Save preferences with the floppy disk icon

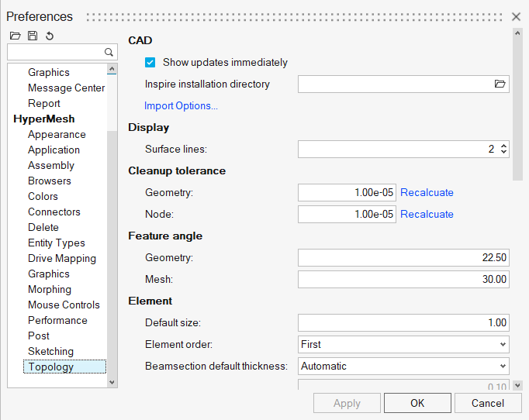[33, 36]
